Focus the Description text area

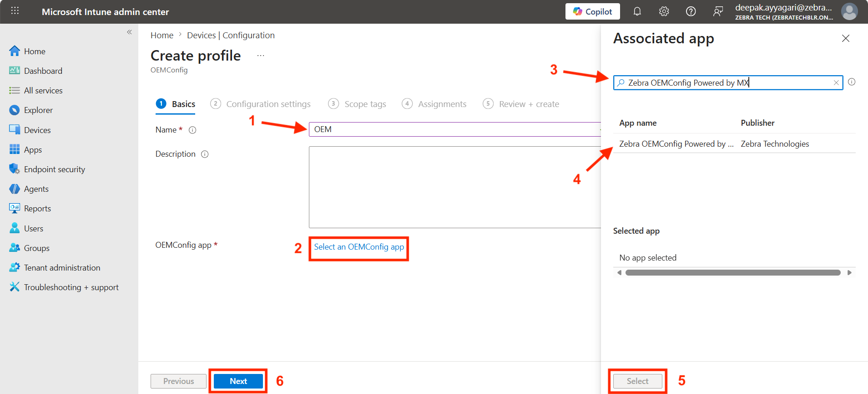(x=455, y=187)
